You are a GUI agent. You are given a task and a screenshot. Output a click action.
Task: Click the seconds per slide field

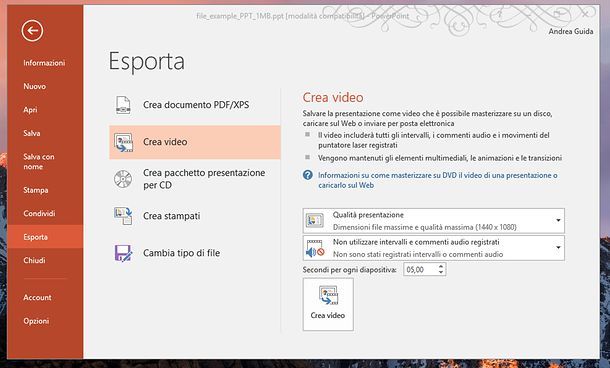pyautogui.click(x=420, y=269)
